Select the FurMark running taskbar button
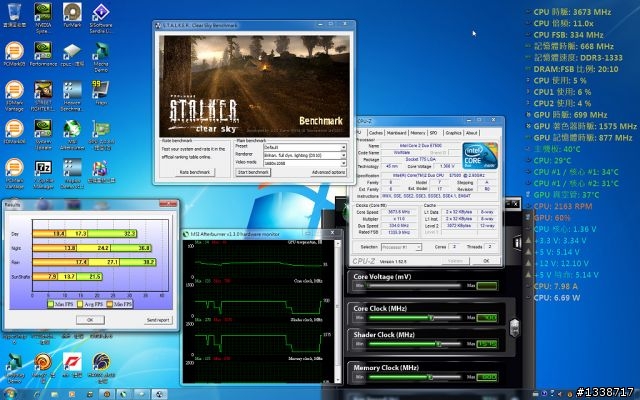The height and width of the screenshot is (400, 640). (106, 394)
